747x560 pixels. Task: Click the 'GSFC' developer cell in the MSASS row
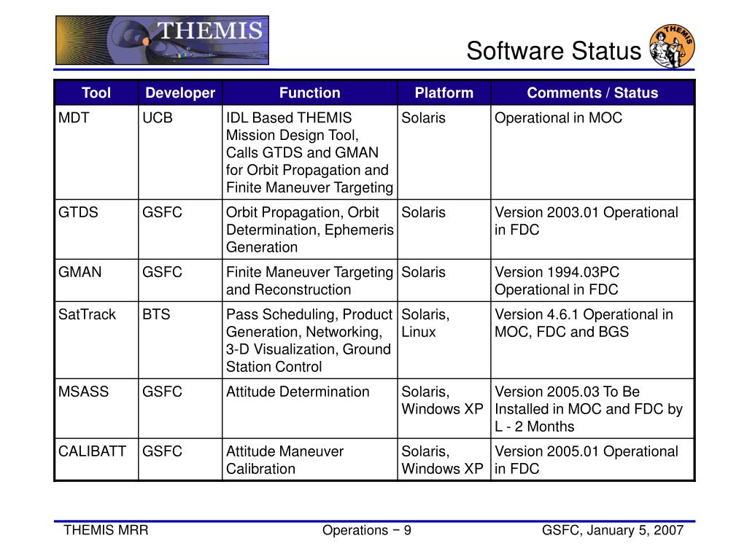click(180, 408)
